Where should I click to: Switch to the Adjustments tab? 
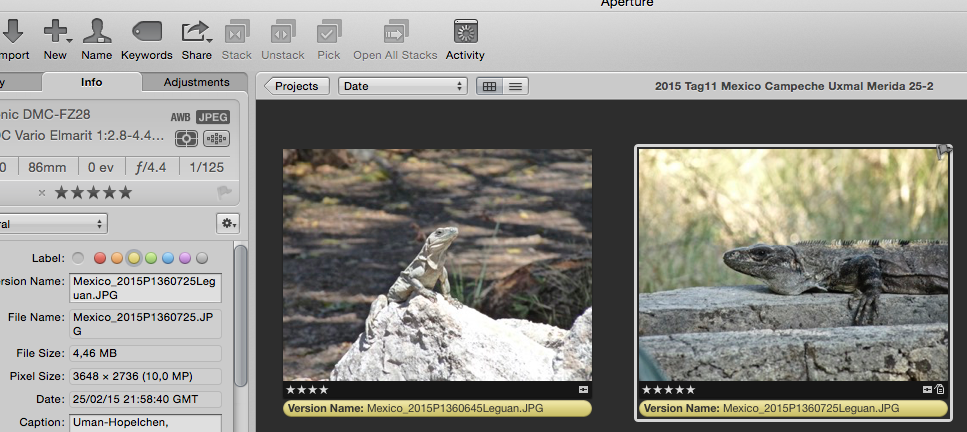196,82
